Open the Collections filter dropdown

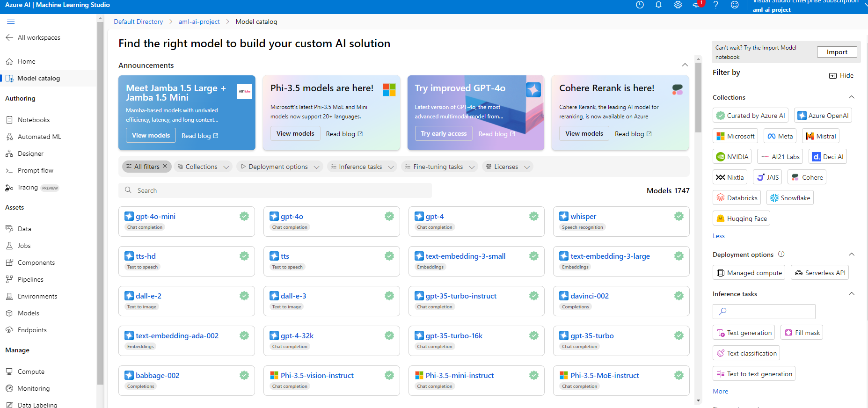pyautogui.click(x=204, y=167)
